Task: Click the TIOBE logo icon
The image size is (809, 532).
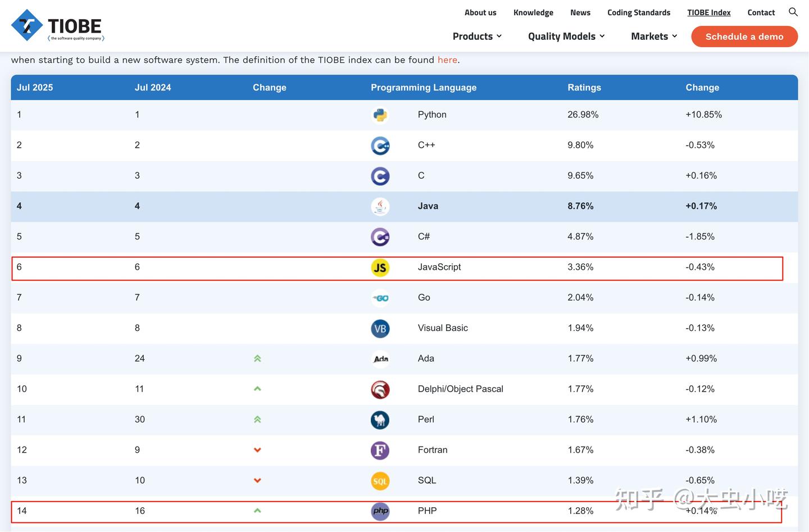Action: pos(27,25)
